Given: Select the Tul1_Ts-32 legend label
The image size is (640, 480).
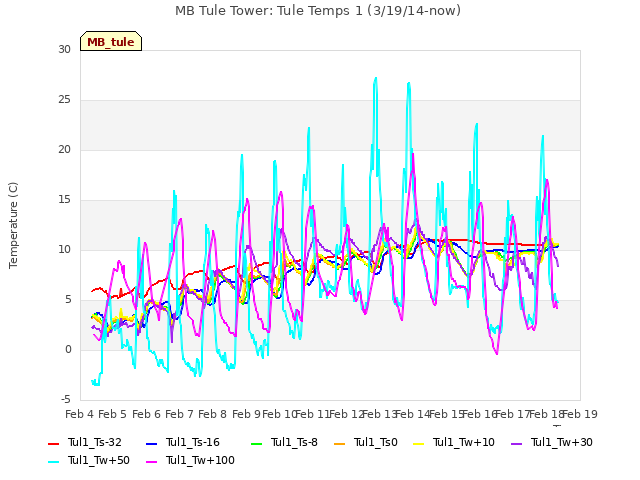Looking at the screenshot, I should tap(95, 442).
